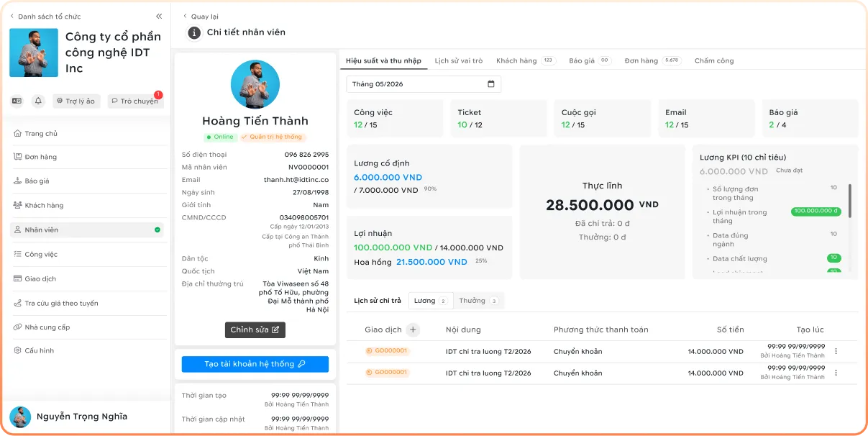The height and width of the screenshot is (436, 868).
Task: Open the Trợ lý ảo assistant button
Action: tap(76, 101)
